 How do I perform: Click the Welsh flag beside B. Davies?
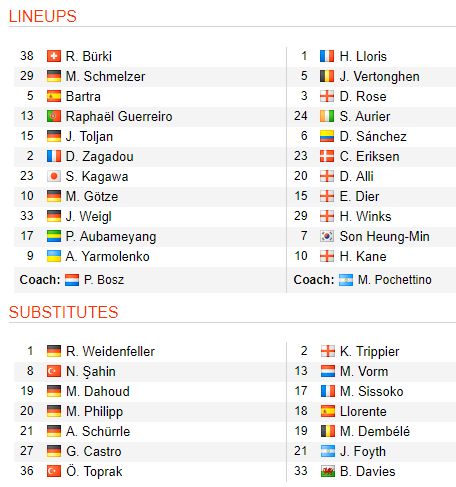(x=328, y=471)
